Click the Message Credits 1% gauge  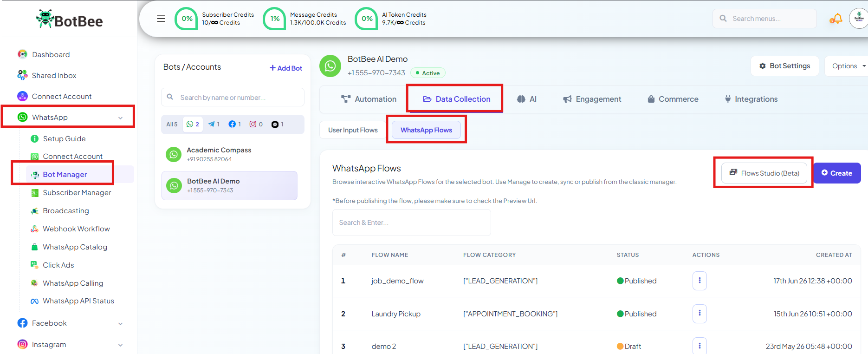275,19
